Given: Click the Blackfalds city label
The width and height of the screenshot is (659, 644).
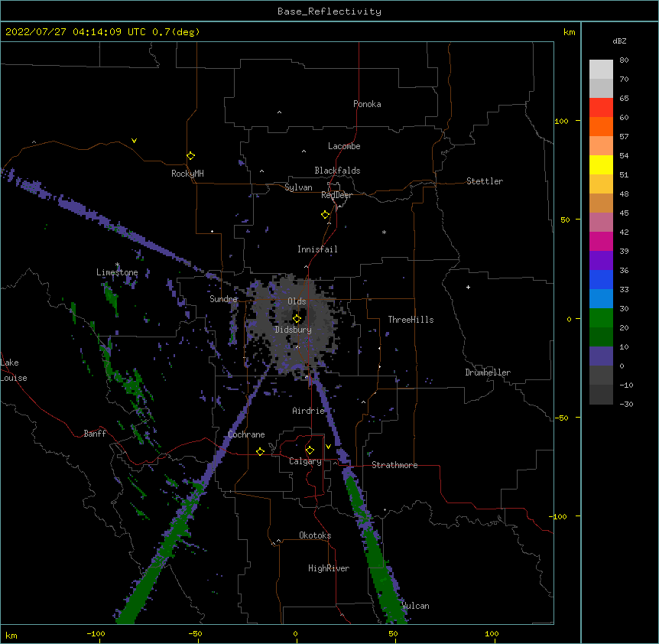Looking at the screenshot, I should [337, 171].
